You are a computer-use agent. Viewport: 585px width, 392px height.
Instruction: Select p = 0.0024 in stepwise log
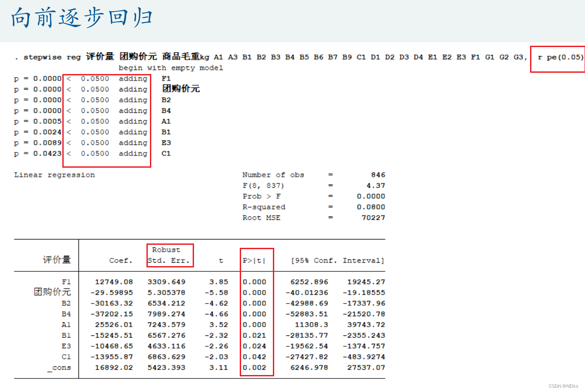pyautogui.click(x=38, y=132)
